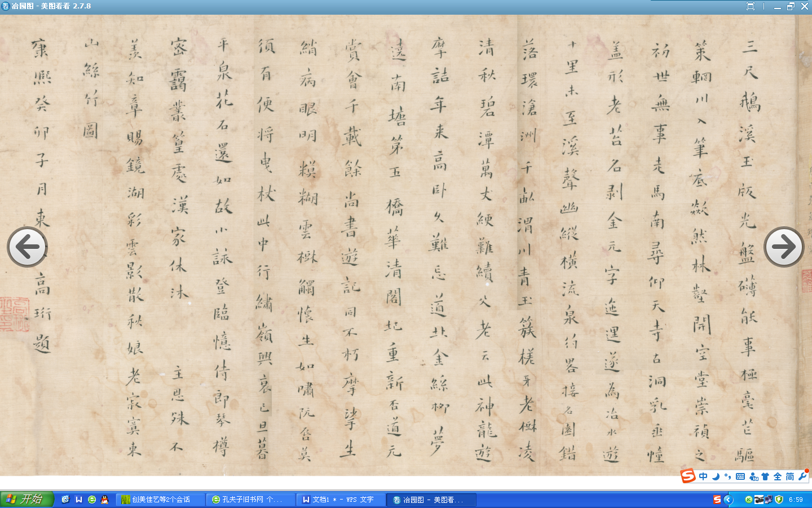
Task: Switch to 创美佳艺等2个会话 taskbar button
Action: point(161,500)
